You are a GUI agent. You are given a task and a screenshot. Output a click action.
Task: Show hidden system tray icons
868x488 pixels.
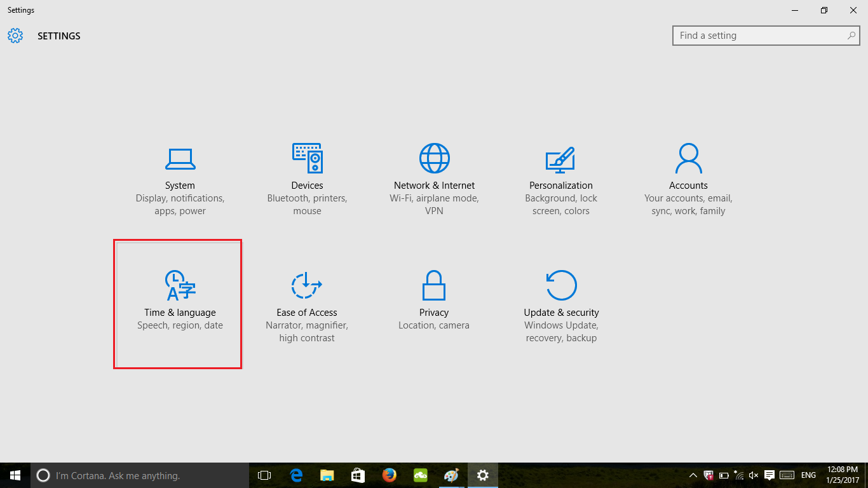pyautogui.click(x=693, y=475)
